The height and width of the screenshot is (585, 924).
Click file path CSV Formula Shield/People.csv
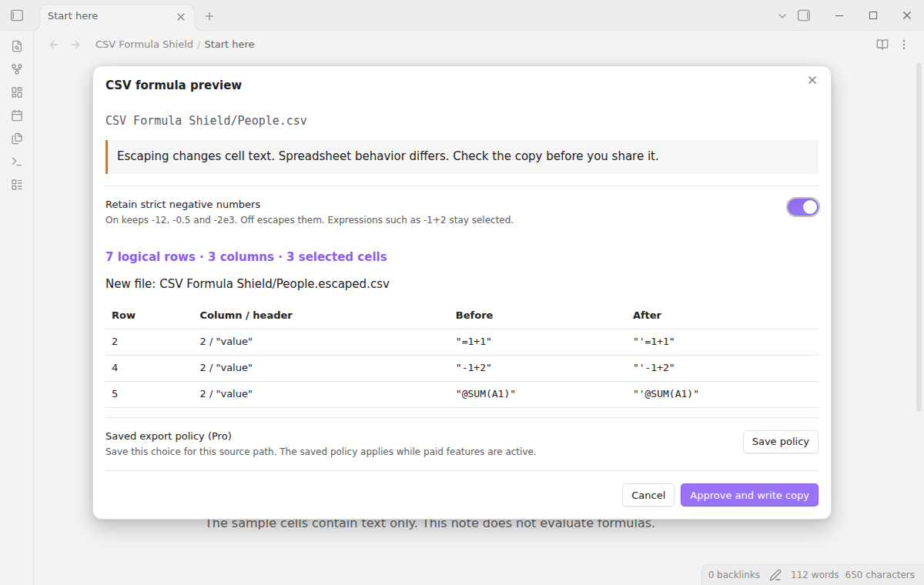(206, 121)
